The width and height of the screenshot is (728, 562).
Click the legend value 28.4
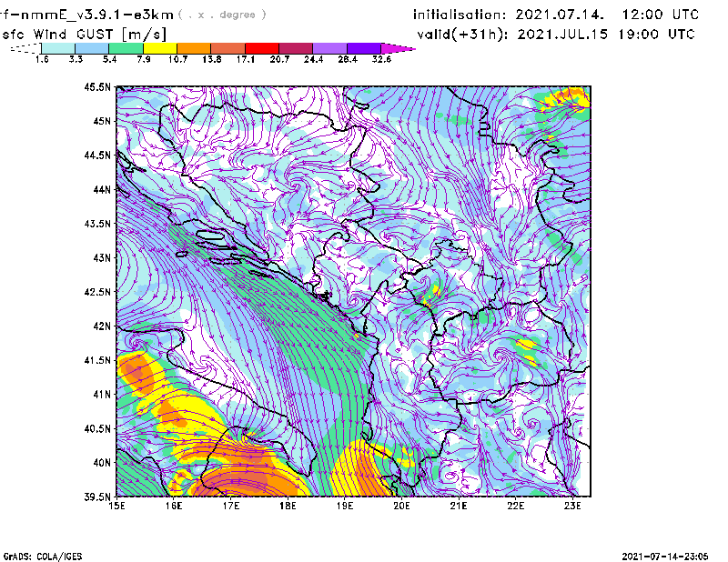pos(348,59)
